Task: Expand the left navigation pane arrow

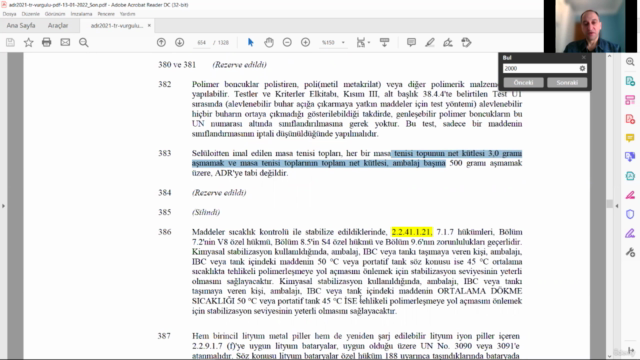Action: [3, 206]
